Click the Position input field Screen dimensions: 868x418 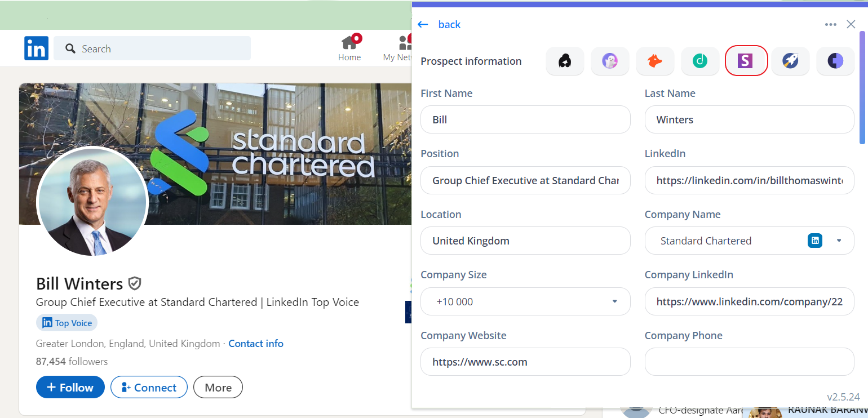click(525, 180)
